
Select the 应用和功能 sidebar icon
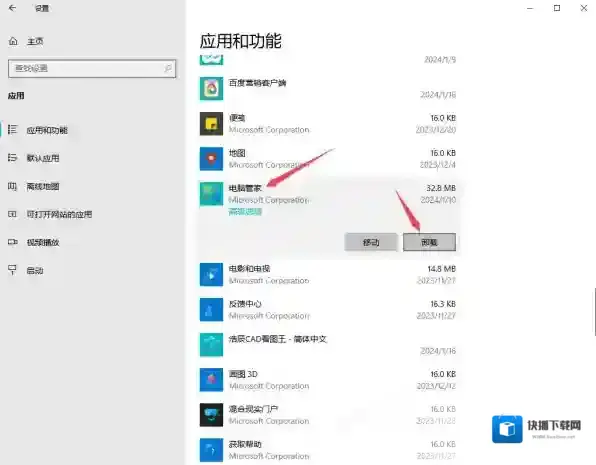tap(13, 130)
